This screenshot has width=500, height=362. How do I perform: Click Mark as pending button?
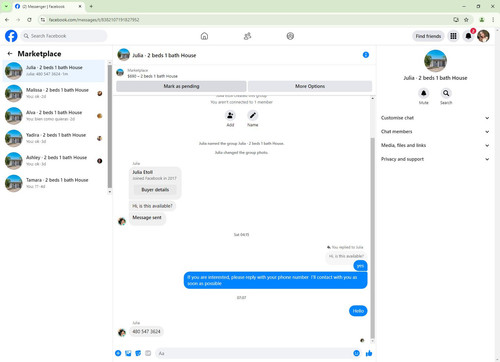[181, 86]
